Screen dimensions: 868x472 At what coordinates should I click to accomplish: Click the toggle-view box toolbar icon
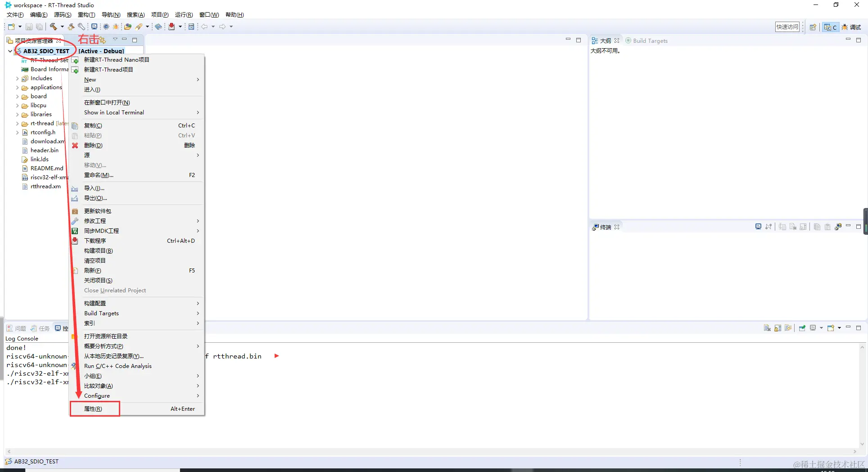click(x=191, y=27)
